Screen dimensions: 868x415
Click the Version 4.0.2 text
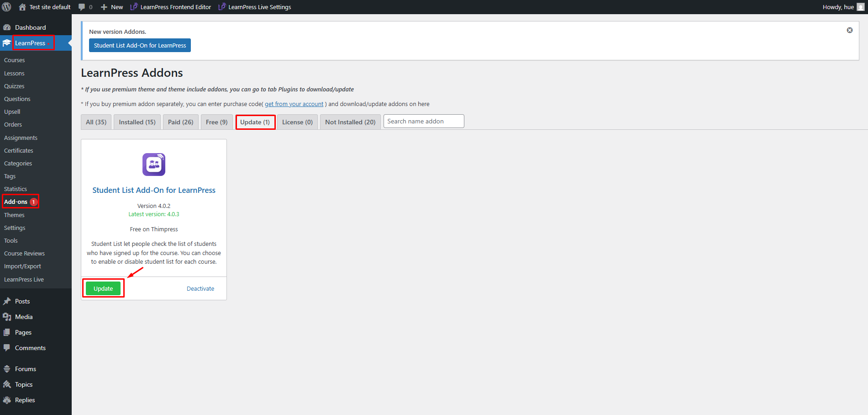click(x=154, y=206)
